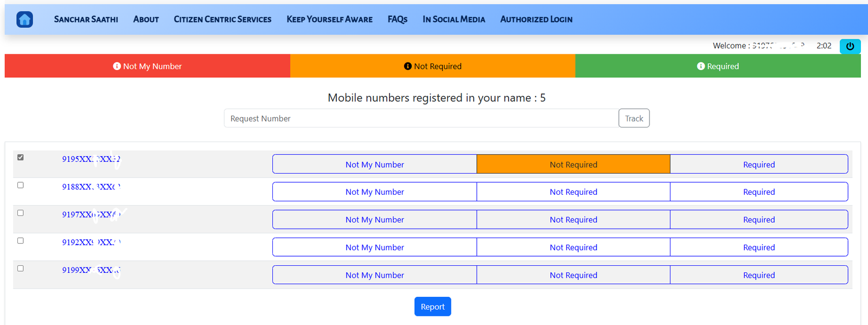Enable the checkbox for number 9199XX
Image resolution: width=868 pixels, height=325 pixels.
pos(21,268)
